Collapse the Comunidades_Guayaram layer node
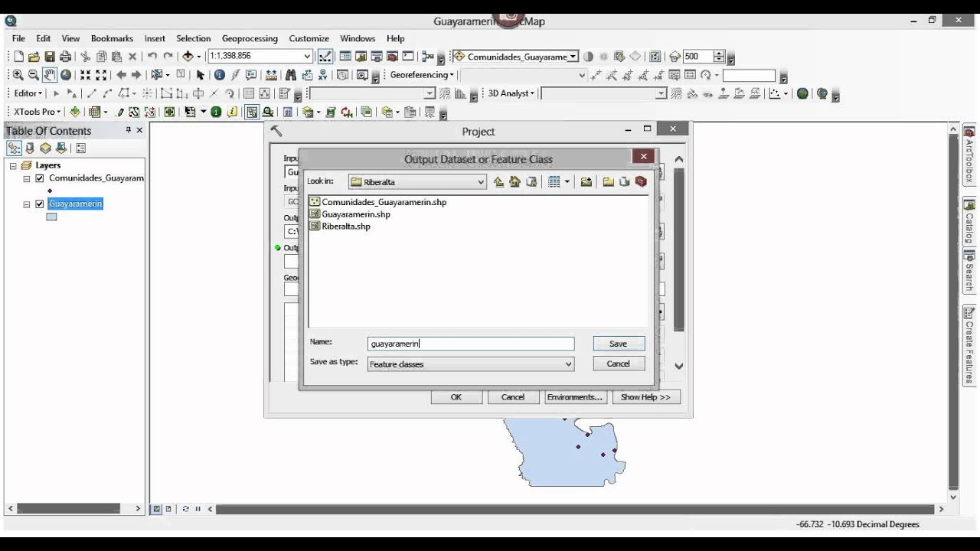This screenshot has height=551, width=980. [27, 178]
